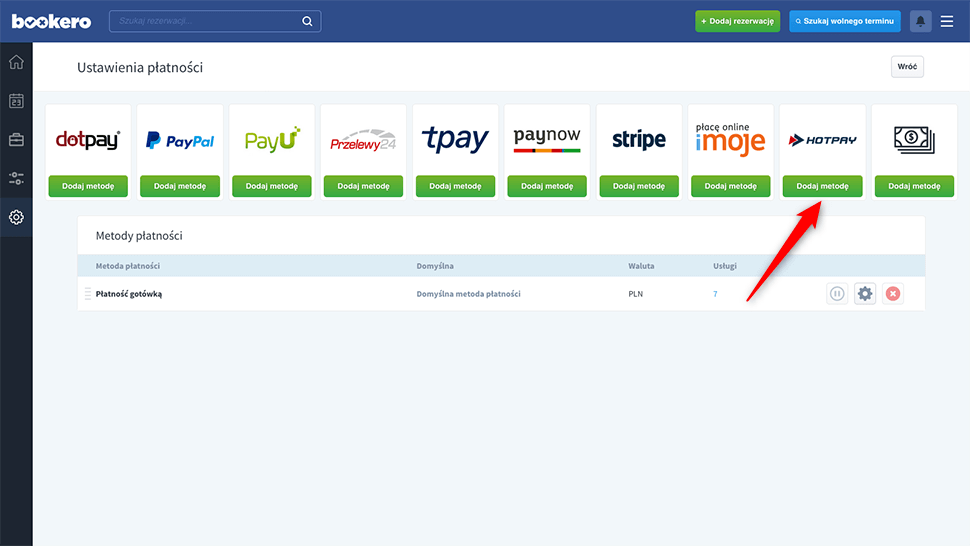Click the paynow logo

(x=547, y=139)
